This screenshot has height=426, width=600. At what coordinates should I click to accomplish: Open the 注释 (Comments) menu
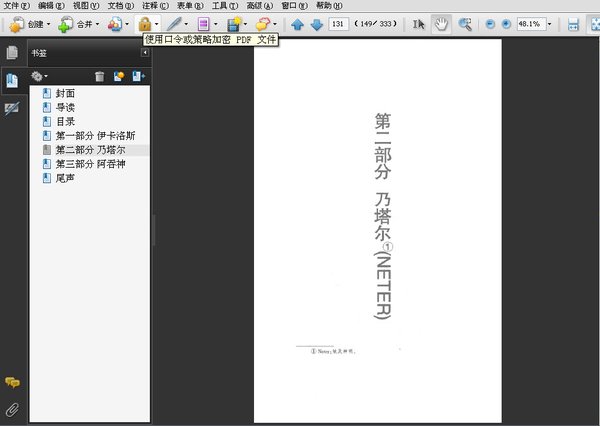tap(155, 5)
